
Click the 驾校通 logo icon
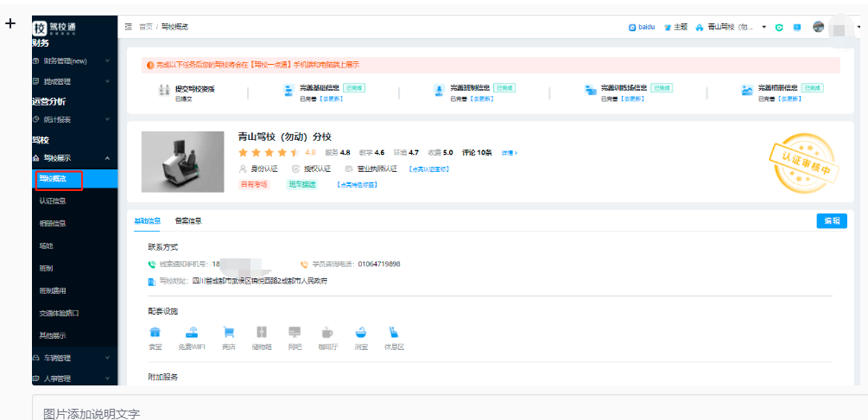tap(40, 27)
